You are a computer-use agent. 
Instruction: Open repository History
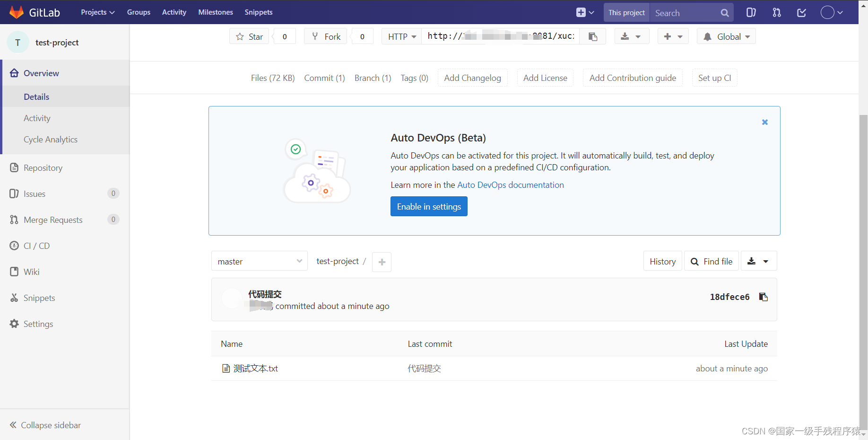(x=662, y=261)
